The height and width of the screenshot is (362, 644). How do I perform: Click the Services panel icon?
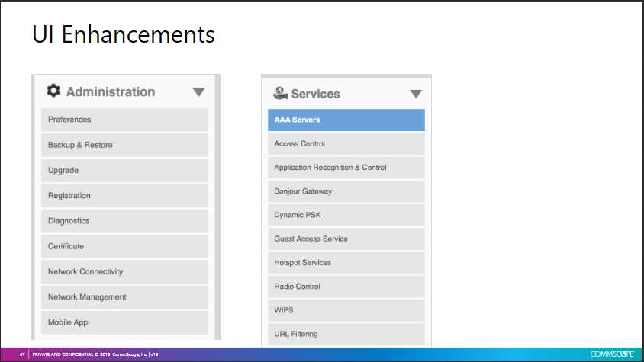coord(280,93)
